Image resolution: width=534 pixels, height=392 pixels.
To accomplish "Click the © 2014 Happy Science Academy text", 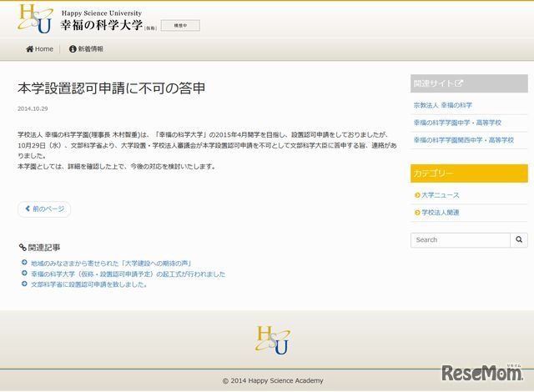I will coord(273,380).
